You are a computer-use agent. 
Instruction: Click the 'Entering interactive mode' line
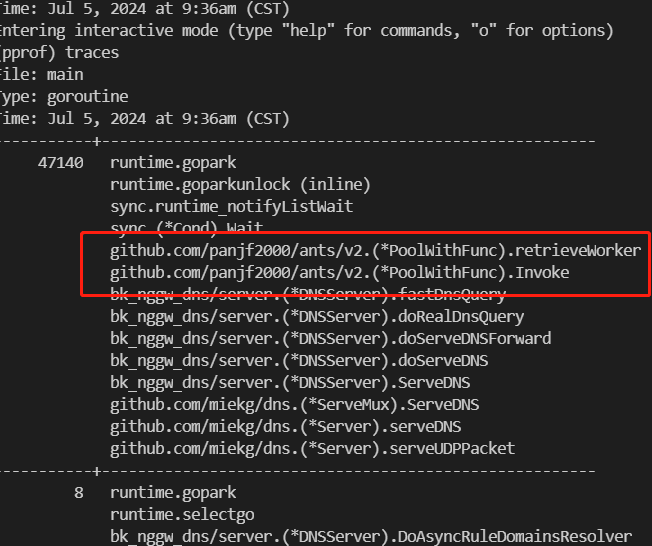click(307, 31)
